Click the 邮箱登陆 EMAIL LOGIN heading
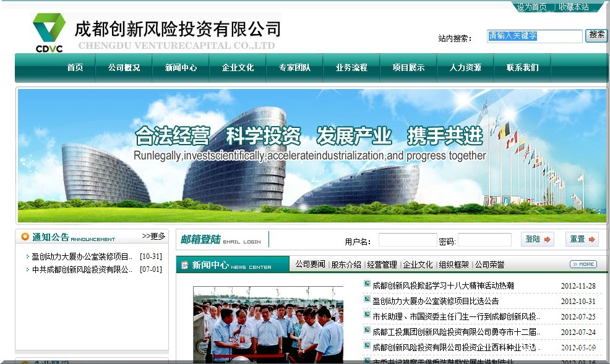 (221, 240)
